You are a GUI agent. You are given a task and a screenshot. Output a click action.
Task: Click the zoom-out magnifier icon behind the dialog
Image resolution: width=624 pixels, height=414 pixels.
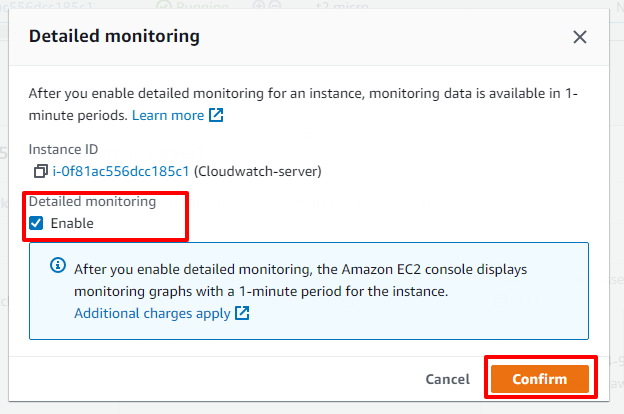tap(275, 5)
